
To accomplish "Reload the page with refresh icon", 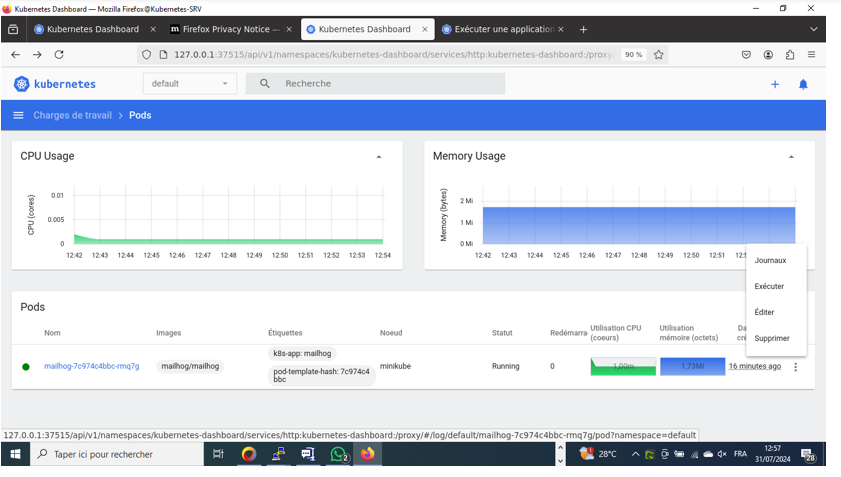I will (x=59, y=55).
